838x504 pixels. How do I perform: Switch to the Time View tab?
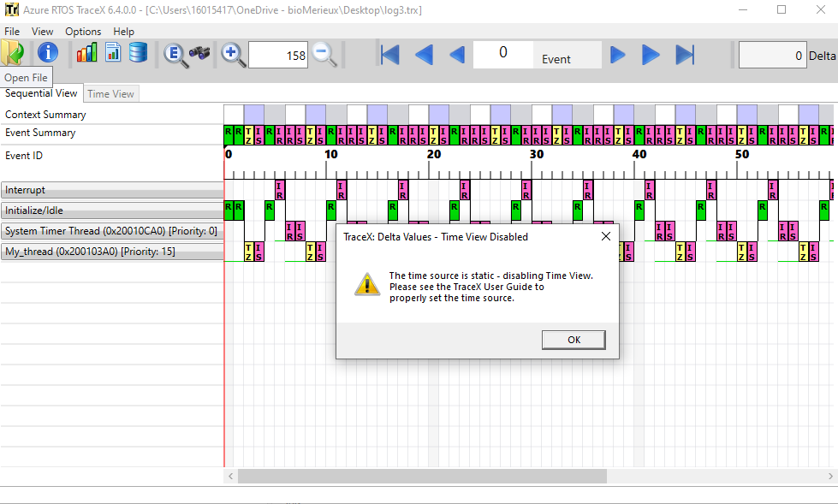click(110, 93)
